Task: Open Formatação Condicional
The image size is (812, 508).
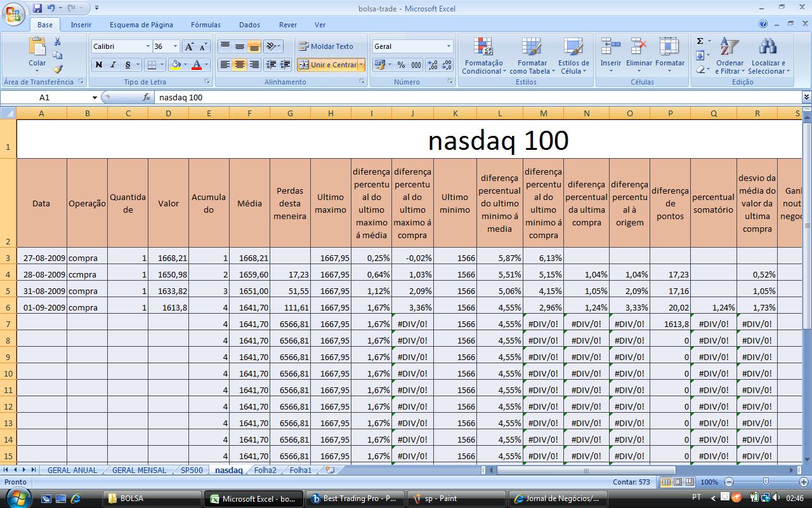Action: tap(484, 56)
